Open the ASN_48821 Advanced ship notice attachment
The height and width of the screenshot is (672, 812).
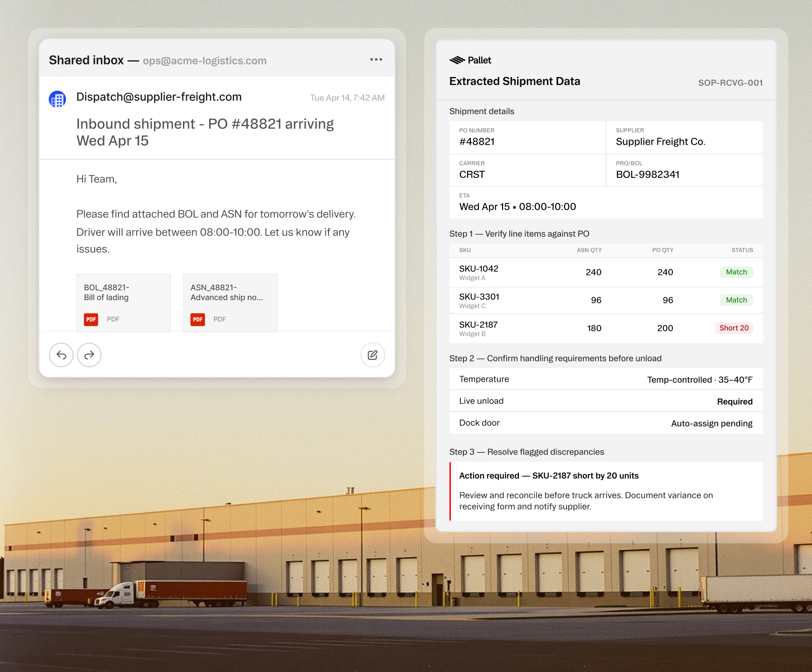[230, 303]
